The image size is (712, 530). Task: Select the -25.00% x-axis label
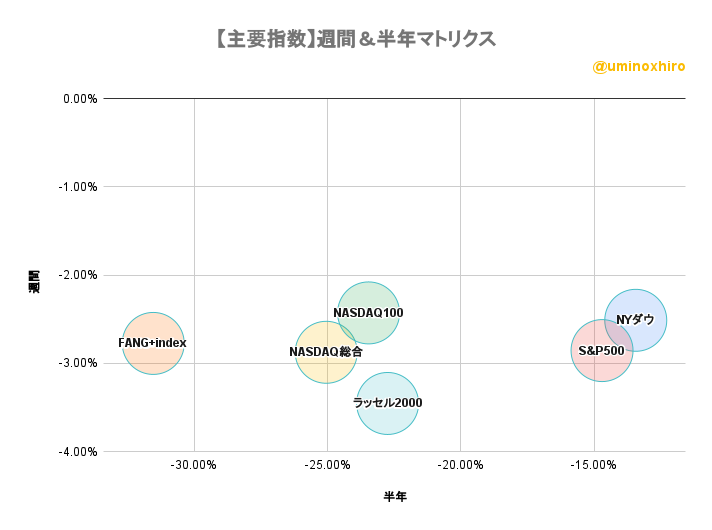327,465
